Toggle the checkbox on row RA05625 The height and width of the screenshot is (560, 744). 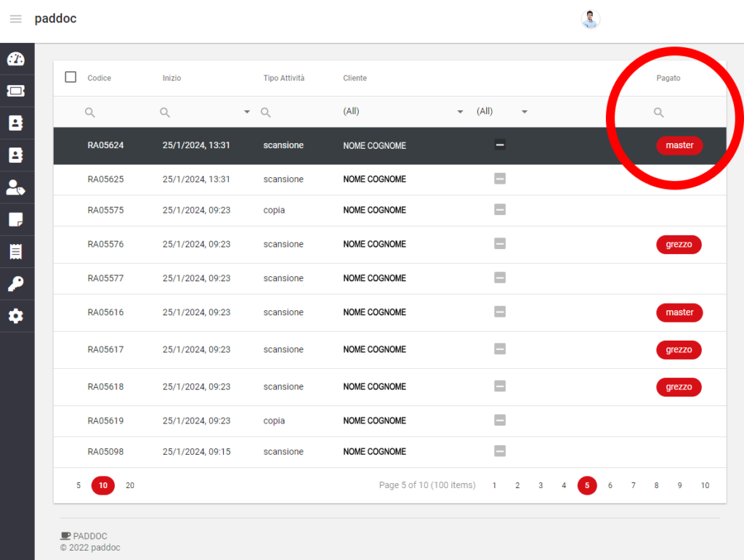500,179
